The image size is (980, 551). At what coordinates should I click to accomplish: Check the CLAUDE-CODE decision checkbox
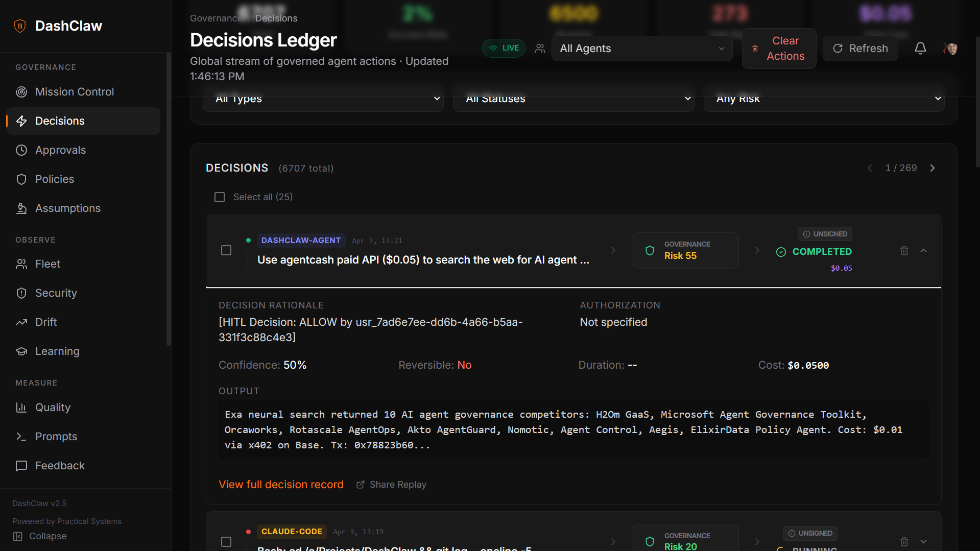coord(226,542)
